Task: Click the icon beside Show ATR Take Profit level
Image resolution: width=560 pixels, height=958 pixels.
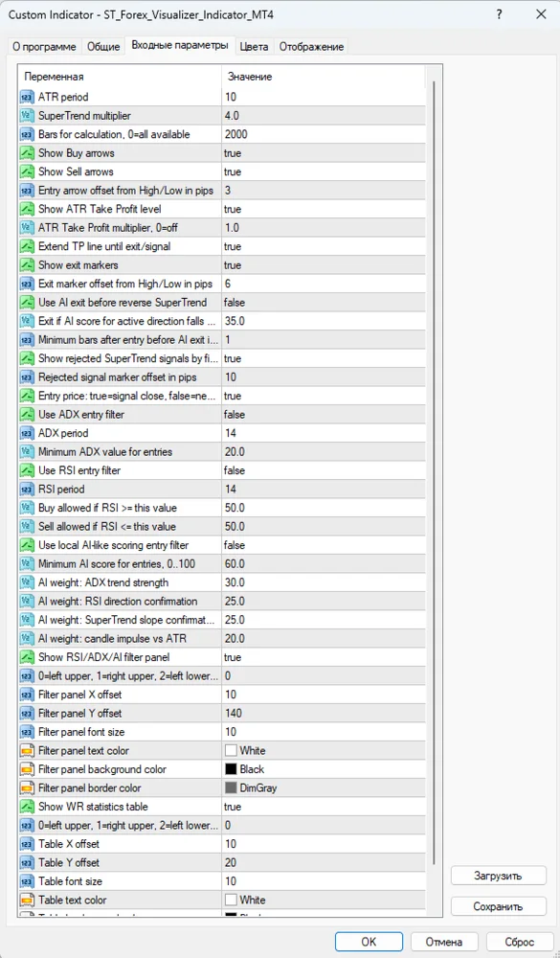Action: 27,209
